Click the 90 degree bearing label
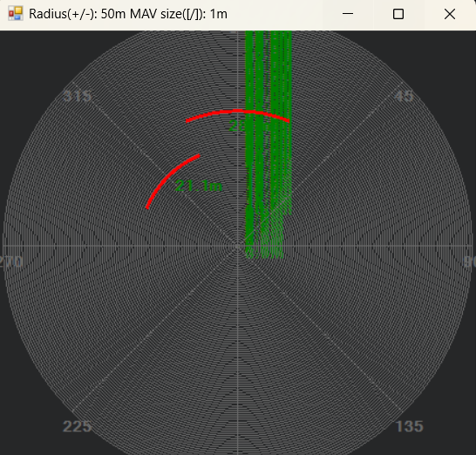The image size is (476, 455). (470, 261)
